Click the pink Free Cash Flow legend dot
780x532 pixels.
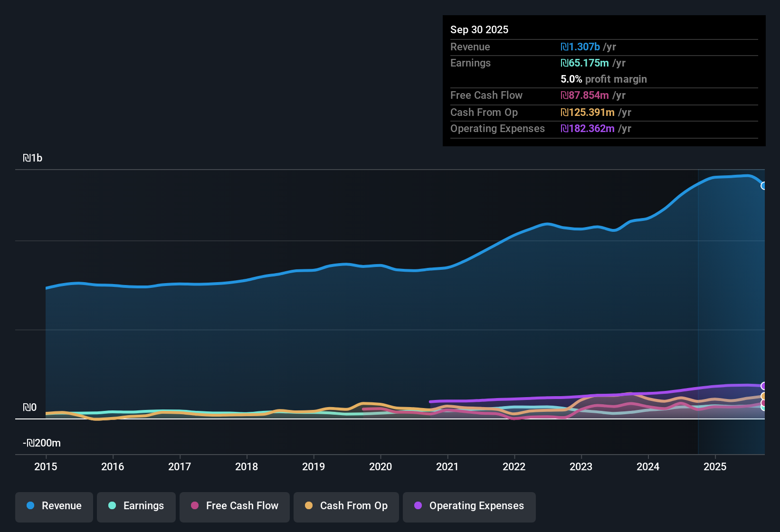194,506
